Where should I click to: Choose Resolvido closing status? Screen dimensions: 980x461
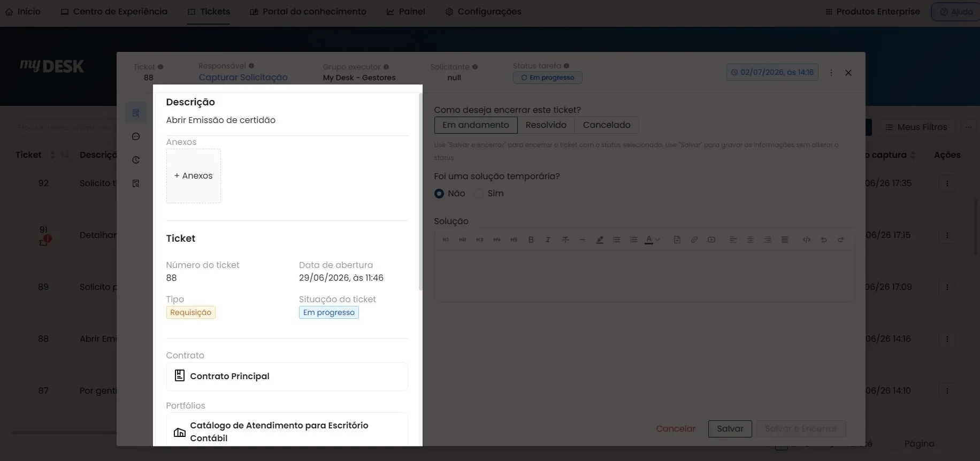546,125
